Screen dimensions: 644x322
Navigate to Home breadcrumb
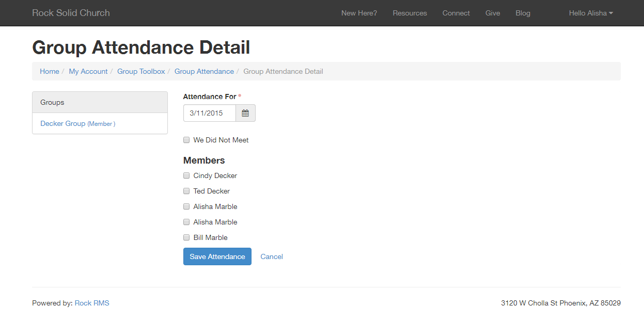point(50,71)
